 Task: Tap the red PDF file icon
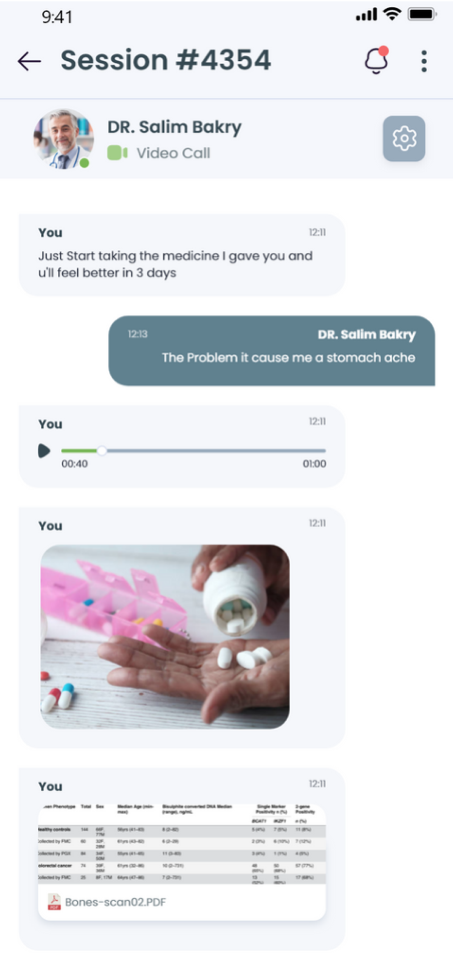[54, 902]
